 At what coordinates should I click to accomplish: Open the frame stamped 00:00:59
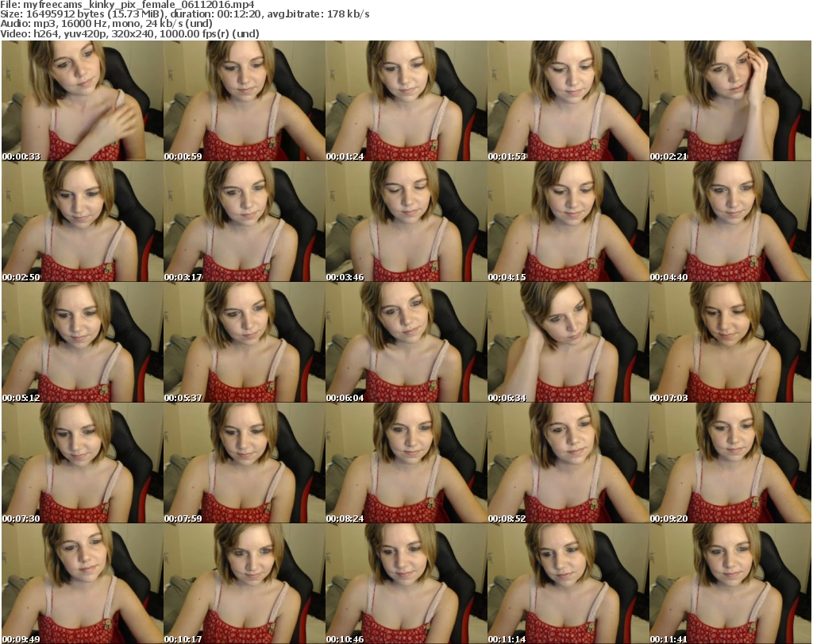coord(245,101)
